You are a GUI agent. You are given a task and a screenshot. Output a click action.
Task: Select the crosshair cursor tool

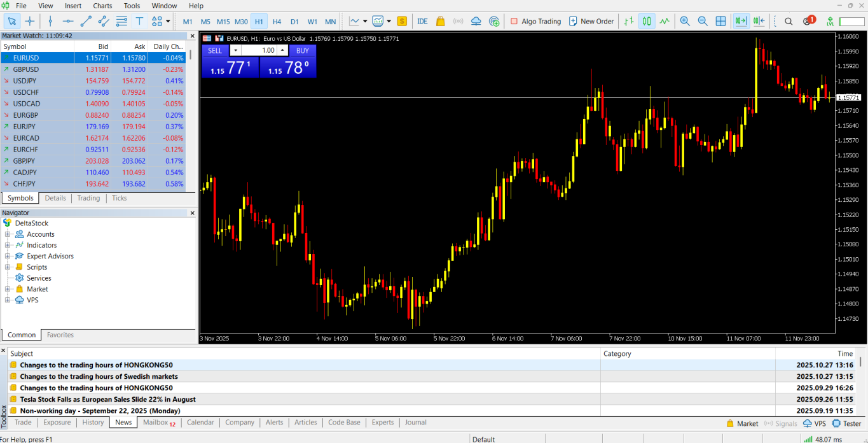pos(29,21)
